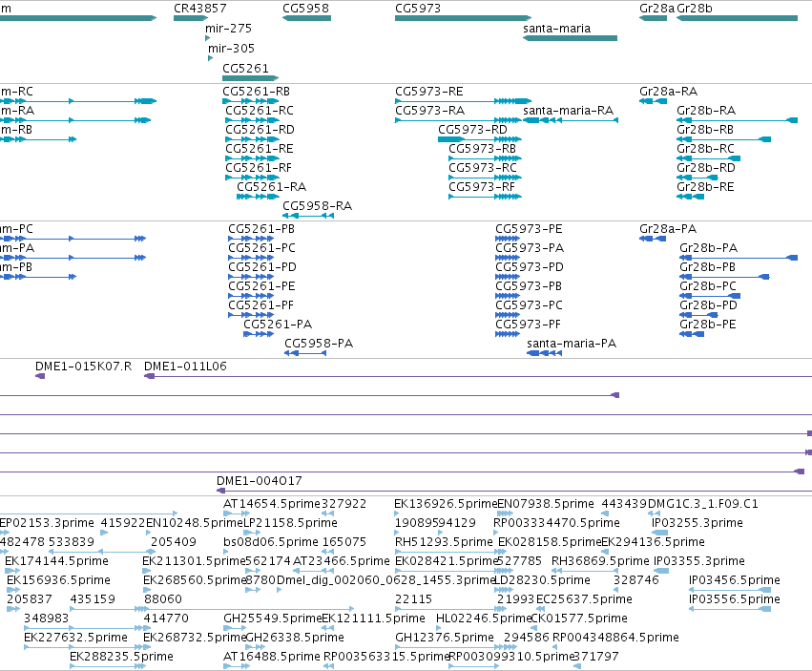Click transcript Gr28b-RD label
The image size is (812, 671).
coord(706,168)
